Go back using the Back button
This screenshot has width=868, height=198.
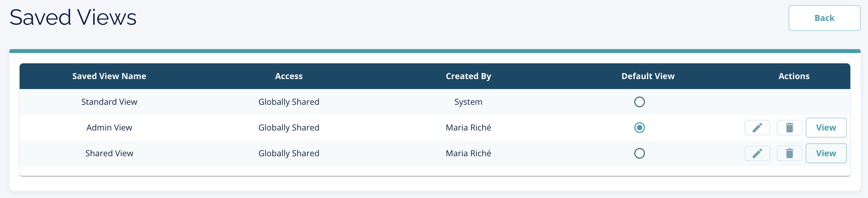tap(824, 18)
